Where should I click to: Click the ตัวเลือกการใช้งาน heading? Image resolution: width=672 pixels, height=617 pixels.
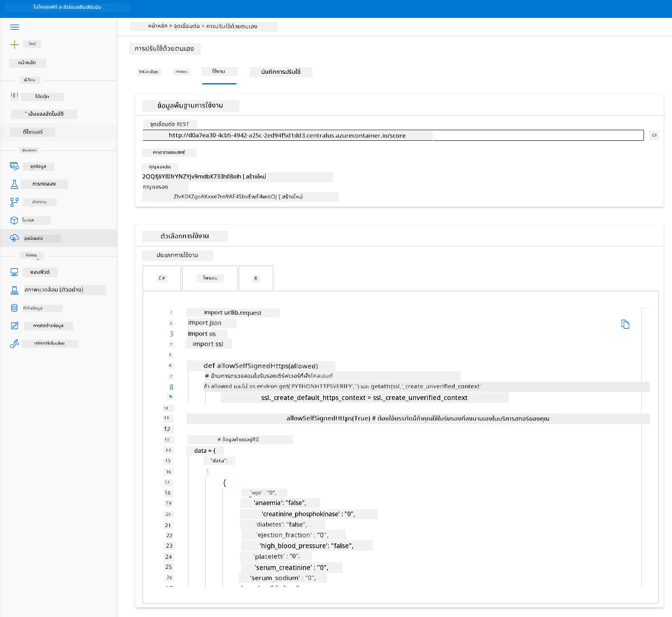point(184,236)
